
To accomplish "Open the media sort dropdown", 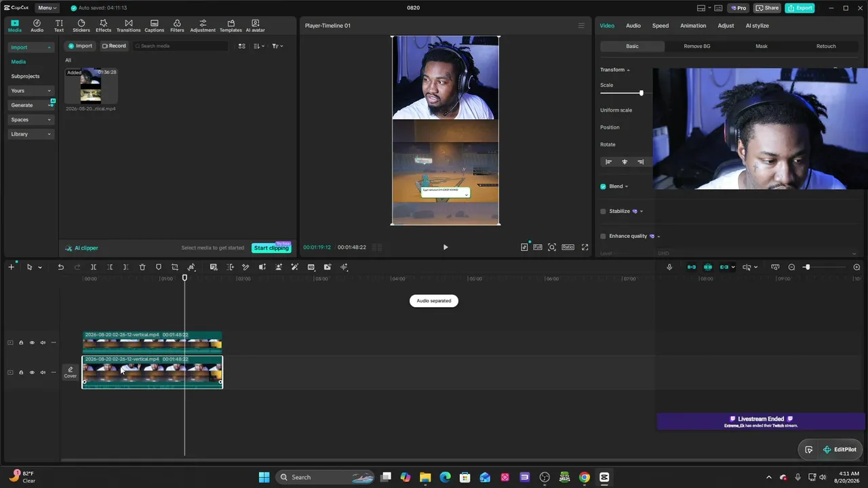I will click(x=259, y=46).
